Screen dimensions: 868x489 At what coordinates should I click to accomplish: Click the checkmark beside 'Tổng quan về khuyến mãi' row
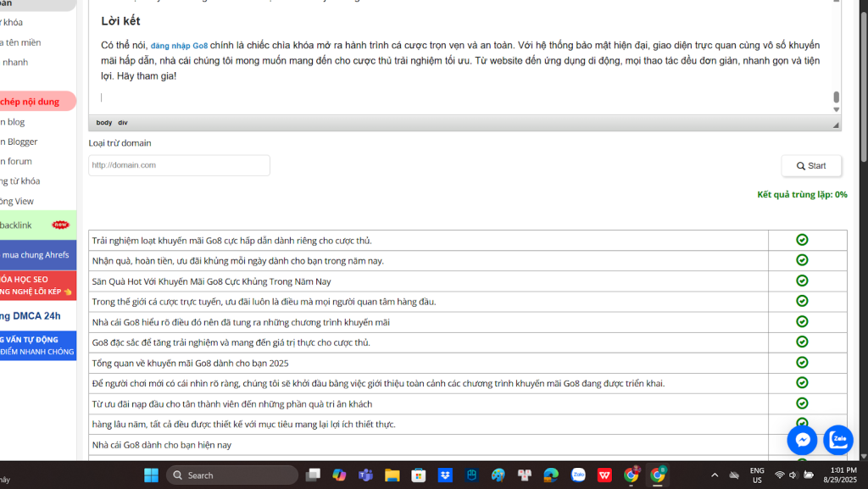tap(802, 363)
